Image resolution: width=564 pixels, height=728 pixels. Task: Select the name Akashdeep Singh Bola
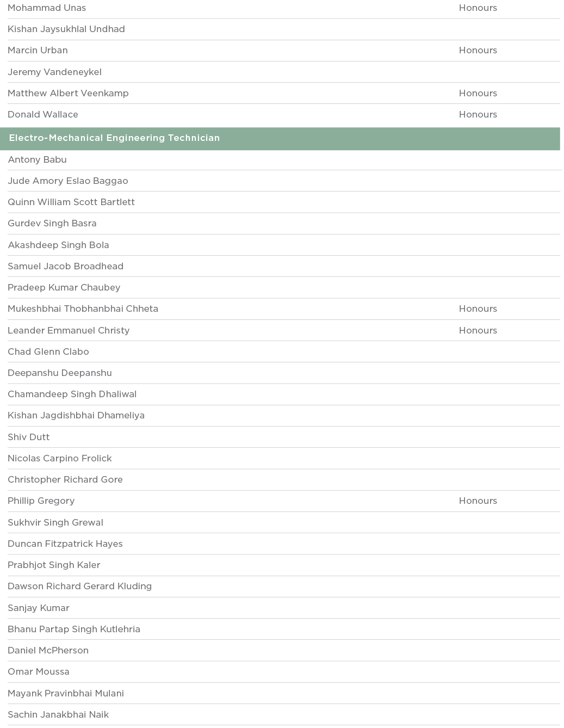point(58,245)
